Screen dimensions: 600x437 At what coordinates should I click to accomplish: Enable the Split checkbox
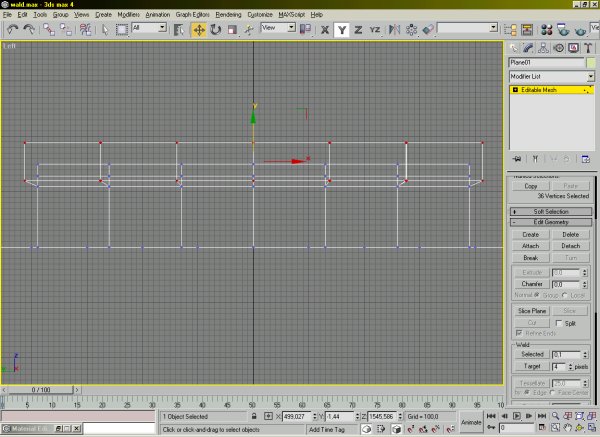tap(557, 324)
